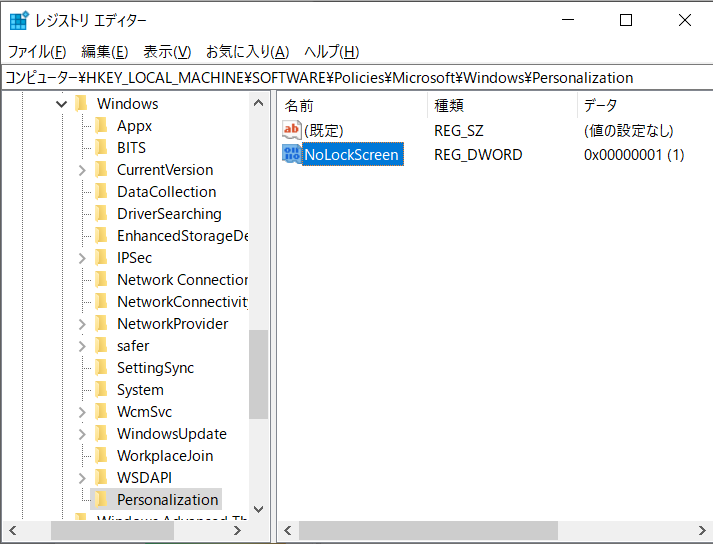Click the string value icon for (既定)
Screen dimensions: 713x544
tap(292, 130)
